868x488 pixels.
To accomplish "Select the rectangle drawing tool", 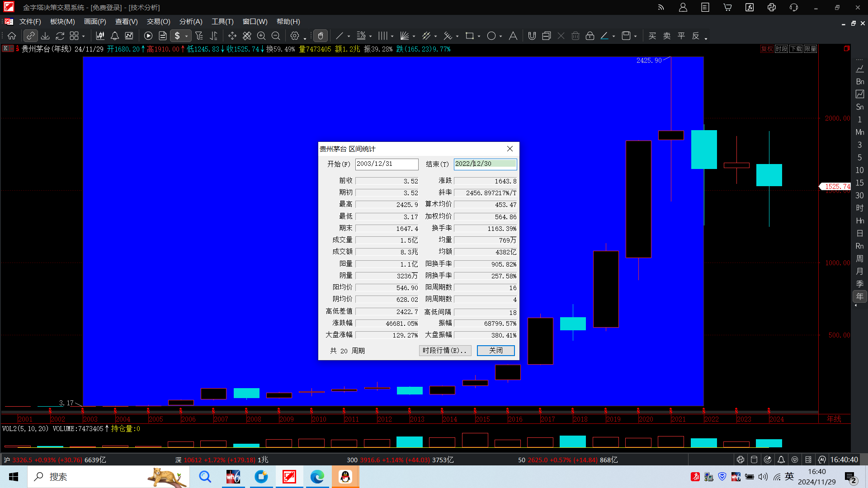I will coord(470,36).
